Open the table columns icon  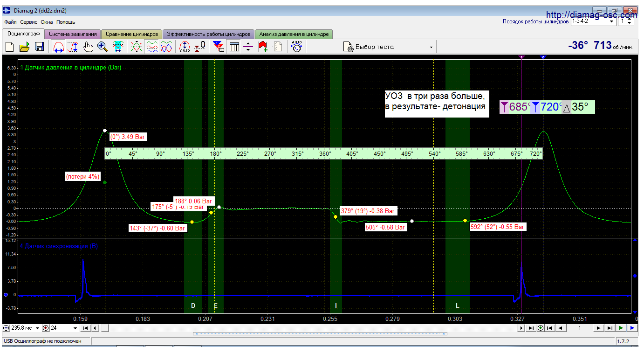[234, 47]
